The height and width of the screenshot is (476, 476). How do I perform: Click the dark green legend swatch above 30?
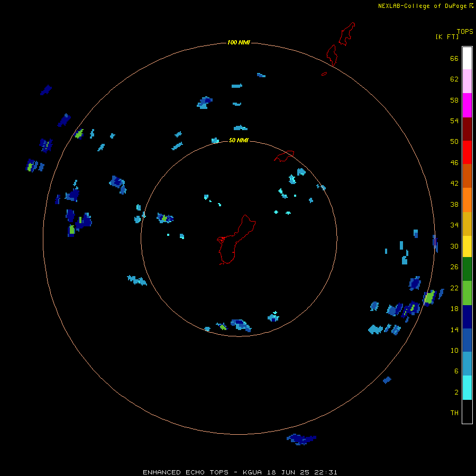tap(467, 269)
